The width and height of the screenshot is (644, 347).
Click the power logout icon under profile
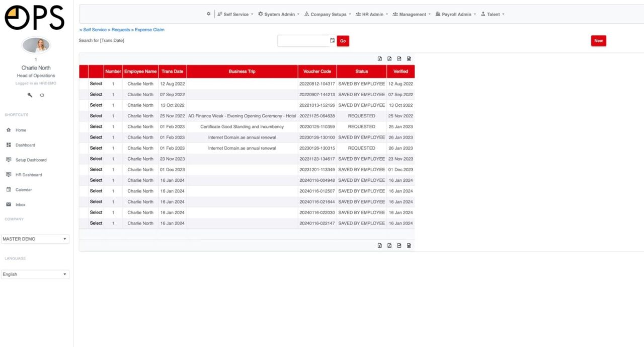point(42,95)
